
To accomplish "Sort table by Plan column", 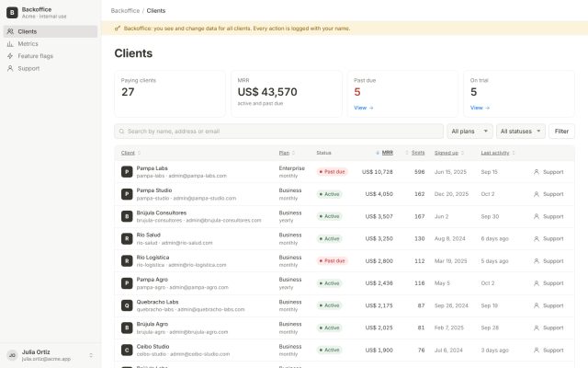I will (x=287, y=153).
